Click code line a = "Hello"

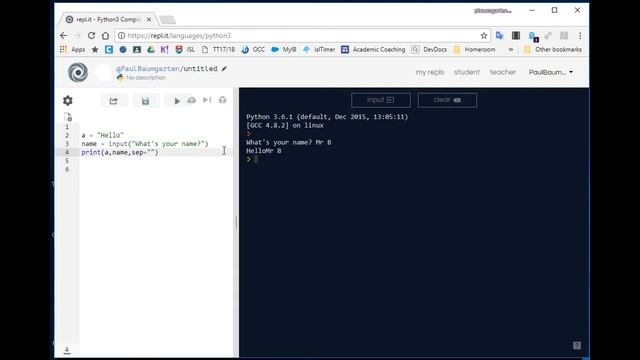(102, 135)
